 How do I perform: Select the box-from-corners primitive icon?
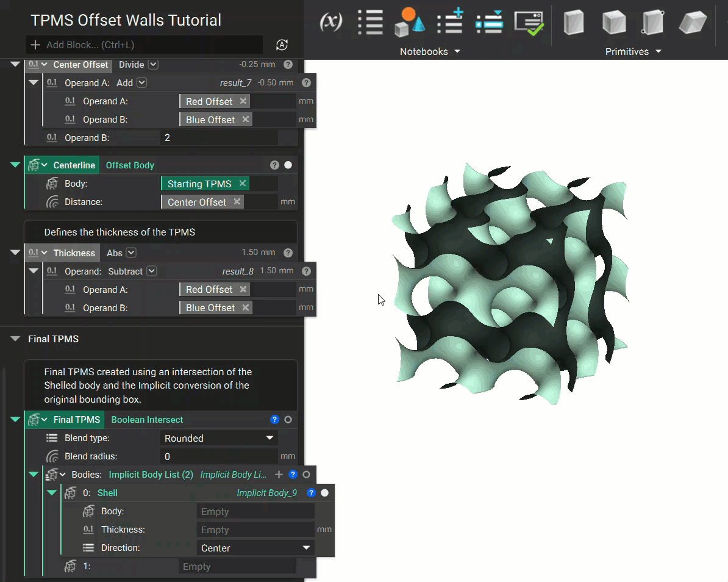pyautogui.click(x=653, y=23)
